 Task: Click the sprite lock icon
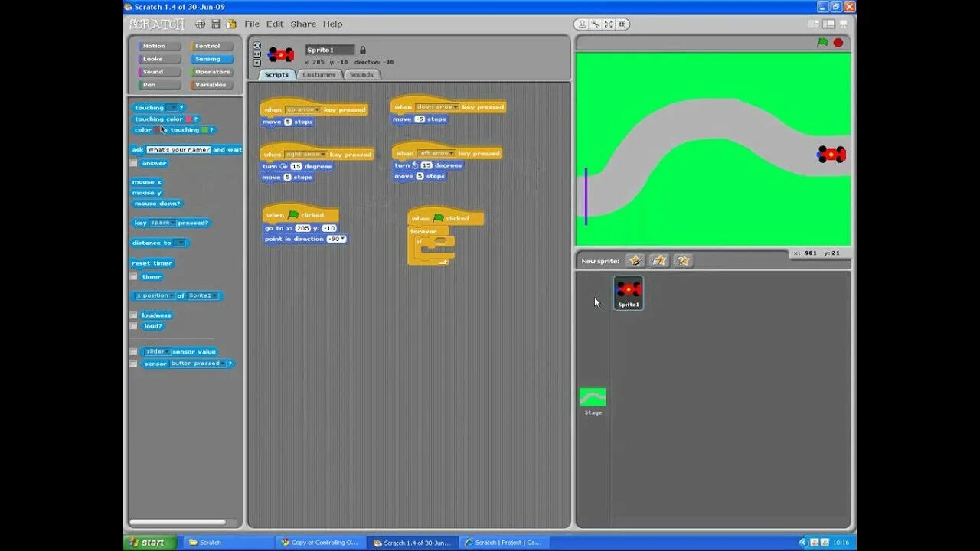(x=363, y=50)
